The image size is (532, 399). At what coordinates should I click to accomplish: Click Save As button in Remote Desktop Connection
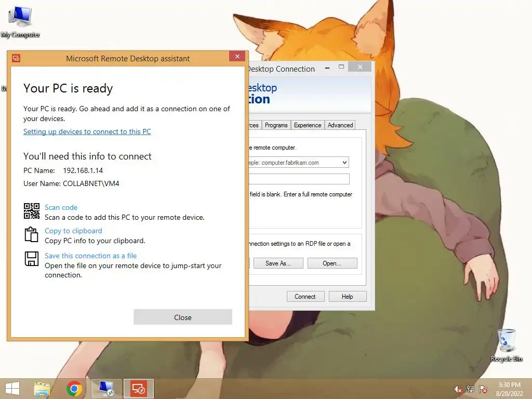pos(278,263)
